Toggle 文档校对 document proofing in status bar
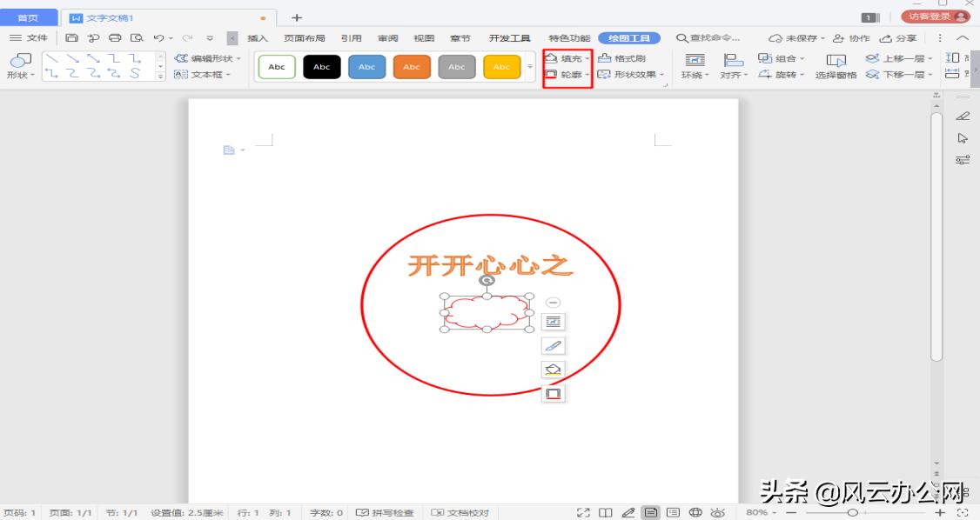 460,512
